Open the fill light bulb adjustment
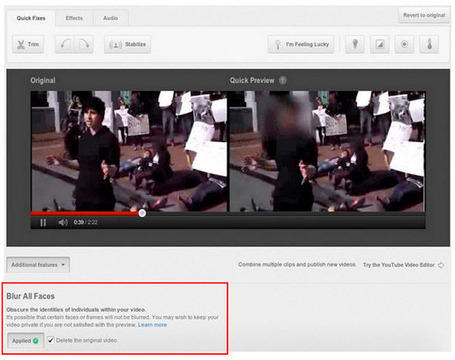 (355, 44)
